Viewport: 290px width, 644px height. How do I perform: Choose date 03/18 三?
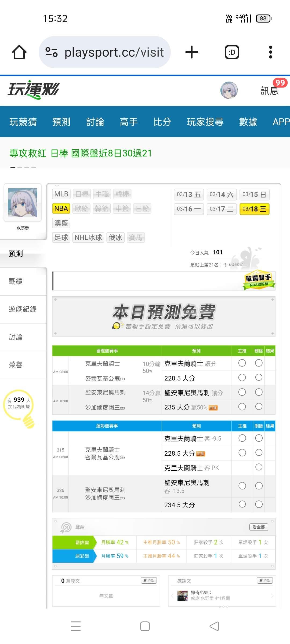254,209
